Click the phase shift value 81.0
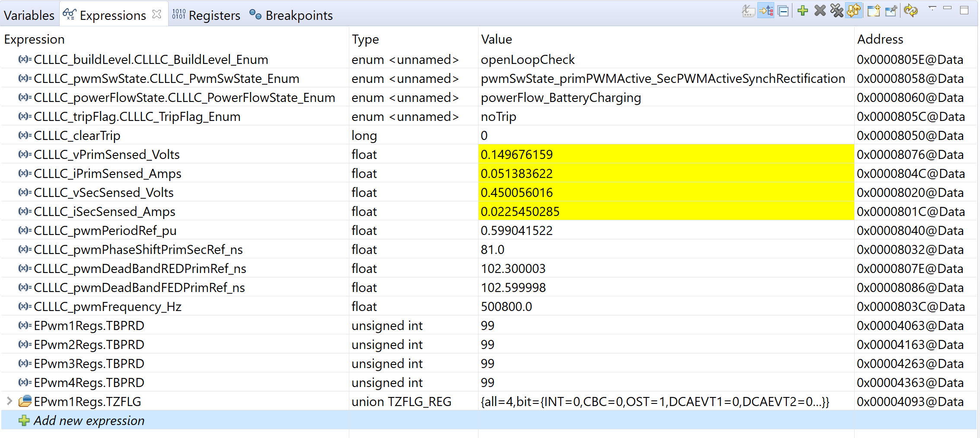The image size is (980, 438). (492, 250)
